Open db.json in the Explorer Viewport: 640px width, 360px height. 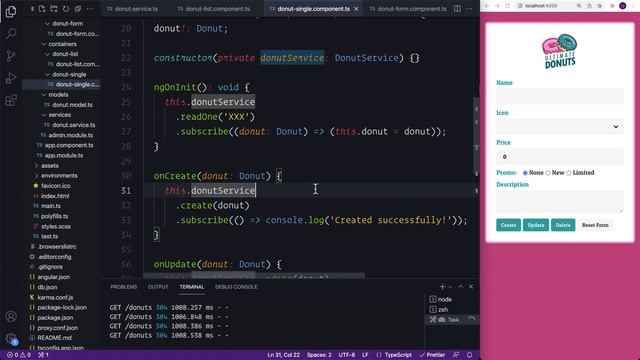(47, 287)
